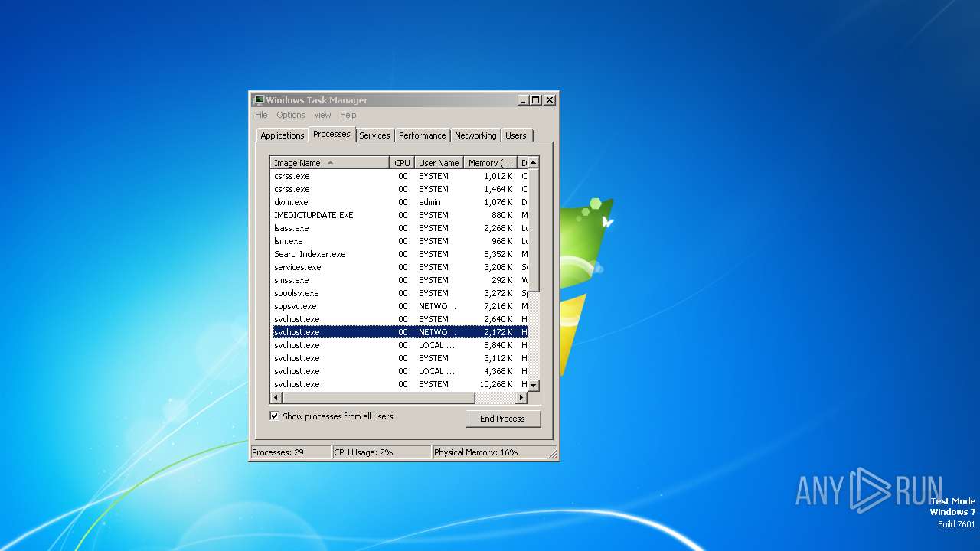The width and height of the screenshot is (980, 551).
Task: Click the vertical scrollbar down arrow
Action: [x=534, y=385]
